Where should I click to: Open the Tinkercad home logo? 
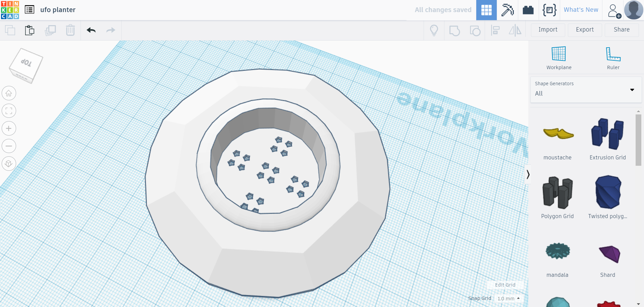point(10,10)
